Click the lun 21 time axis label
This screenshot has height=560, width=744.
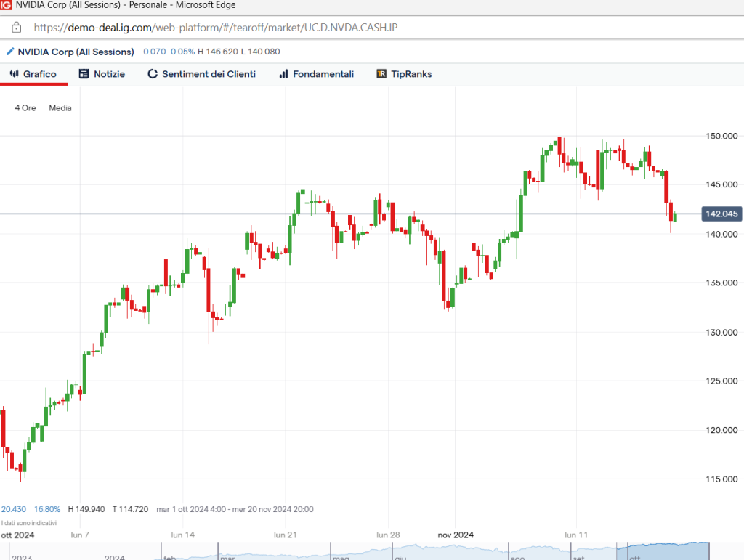coord(285,535)
